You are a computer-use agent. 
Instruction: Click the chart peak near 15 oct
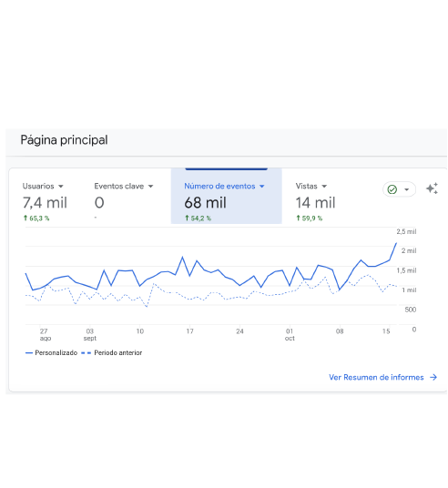coord(396,243)
